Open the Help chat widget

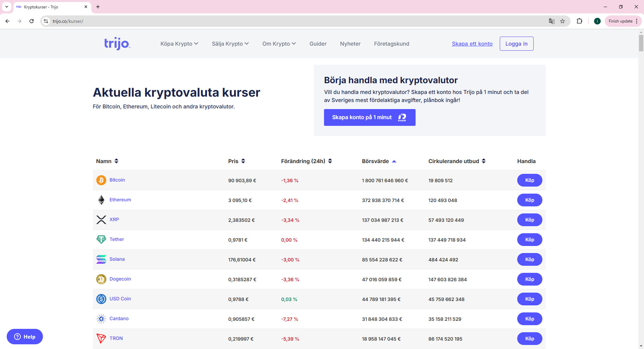coord(25,337)
